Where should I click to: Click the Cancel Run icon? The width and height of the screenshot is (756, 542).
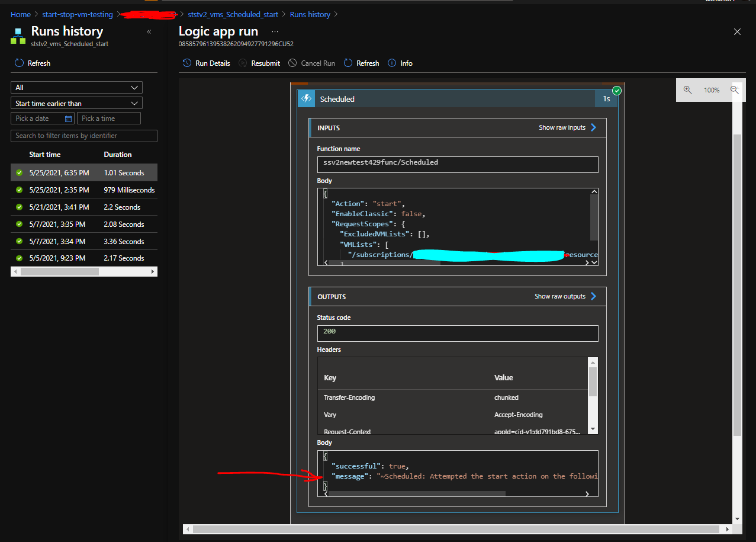(291, 63)
